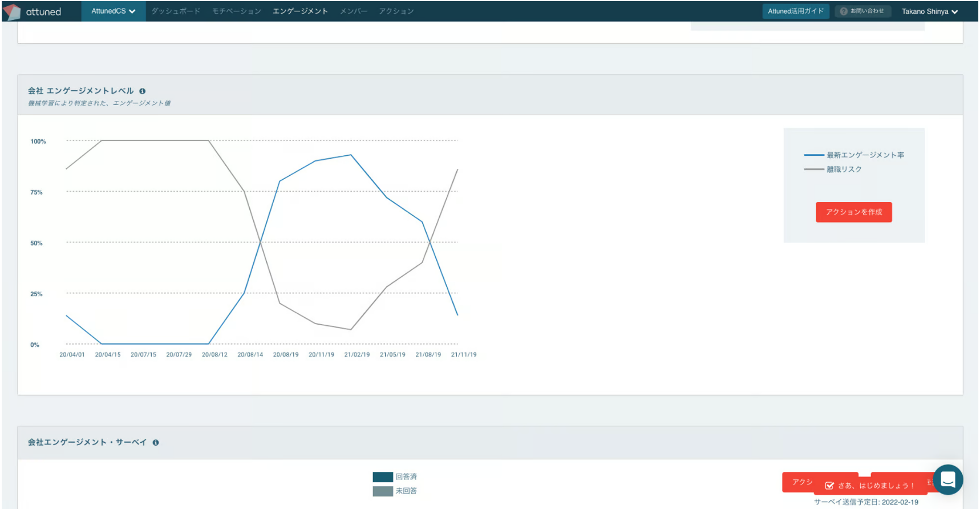980x509 pixels.
Task: Click the 20/04/01 x-axis date label
Action: 72,355
